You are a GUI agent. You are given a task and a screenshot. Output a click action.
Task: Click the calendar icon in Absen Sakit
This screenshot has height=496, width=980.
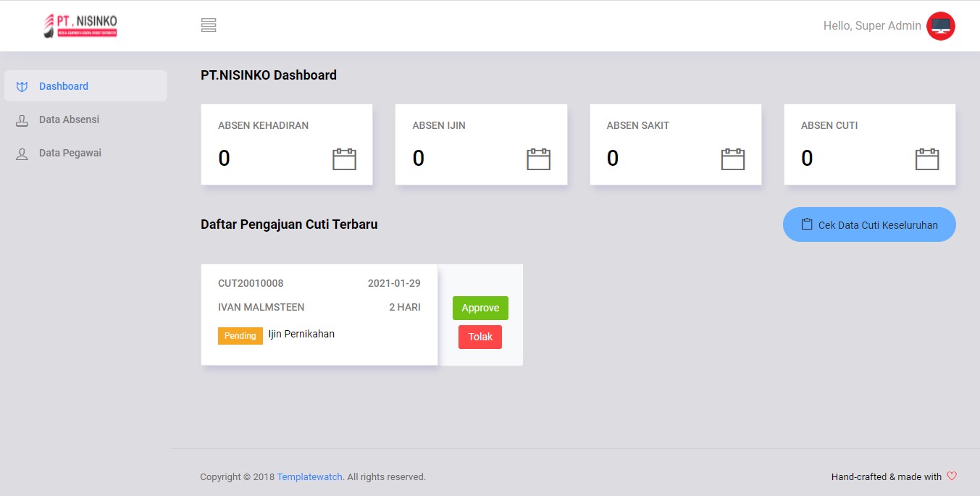click(x=732, y=159)
